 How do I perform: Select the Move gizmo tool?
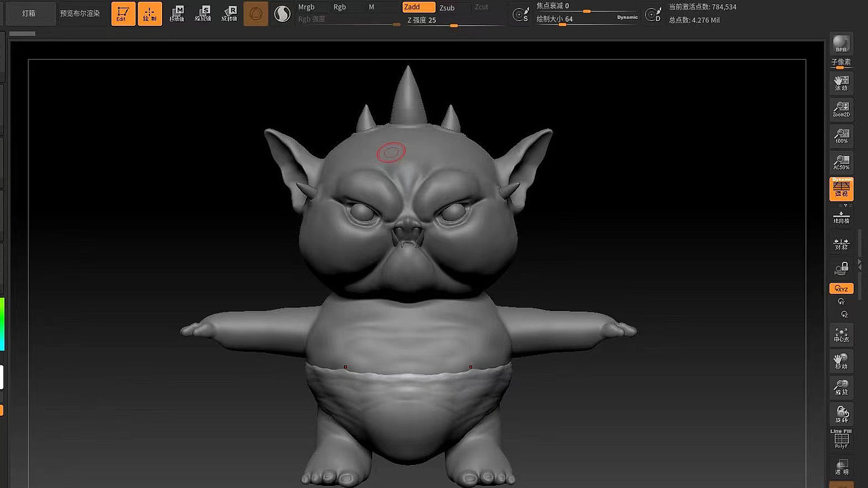pos(177,14)
